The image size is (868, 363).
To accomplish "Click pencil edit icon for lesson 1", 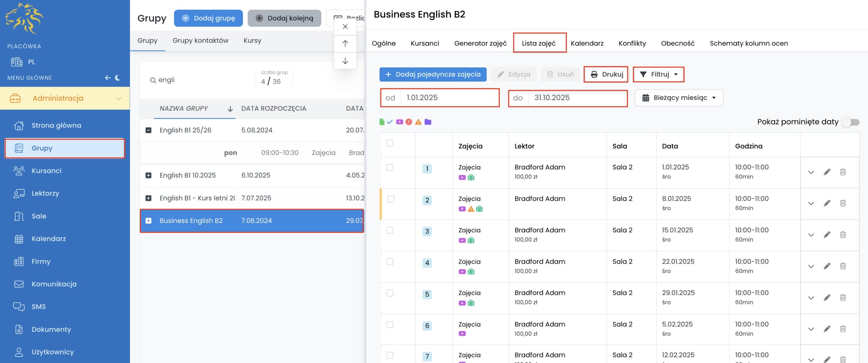I will tap(827, 172).
